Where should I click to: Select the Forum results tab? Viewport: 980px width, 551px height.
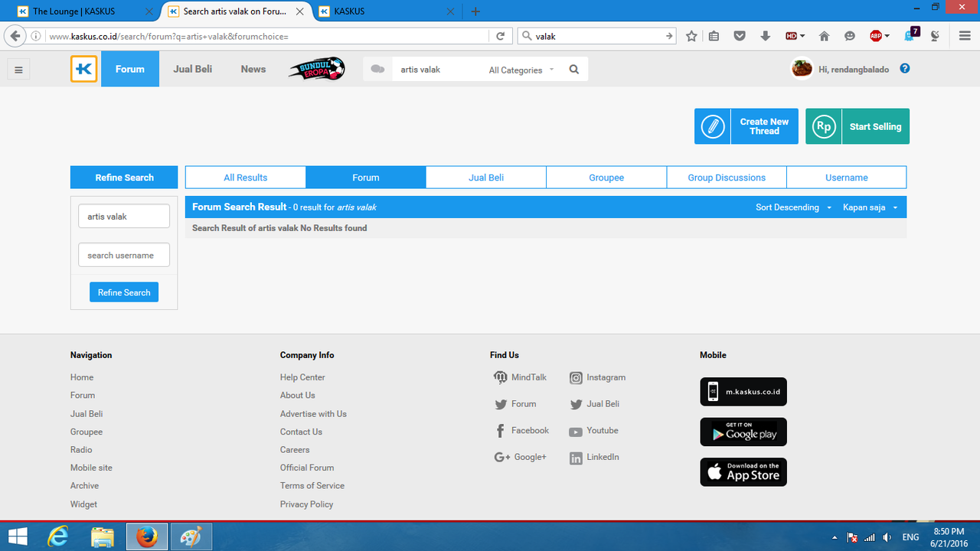tap(366, 178)
